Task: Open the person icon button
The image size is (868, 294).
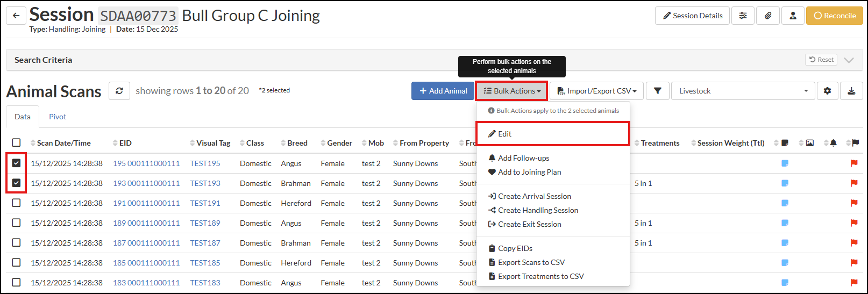Action: [793, 16]
